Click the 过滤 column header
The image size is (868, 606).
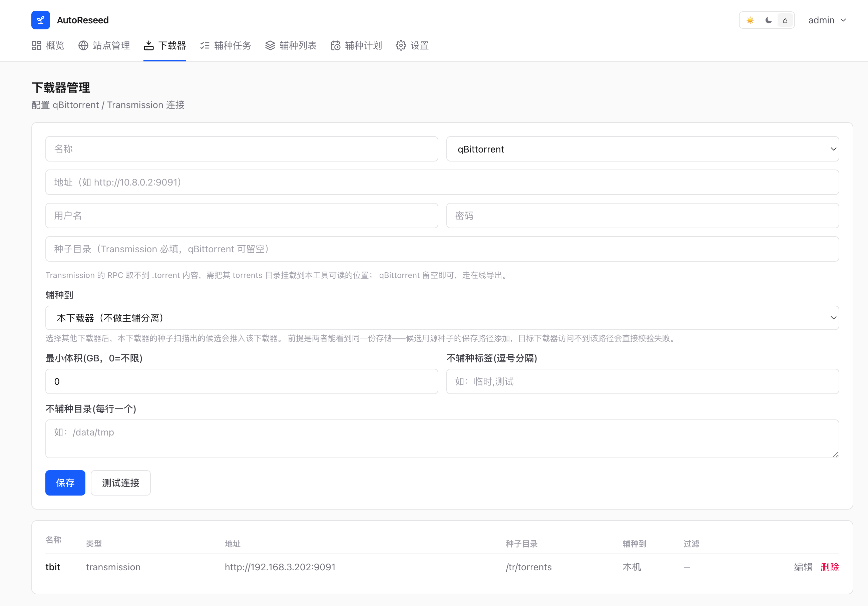coord(692,544)
